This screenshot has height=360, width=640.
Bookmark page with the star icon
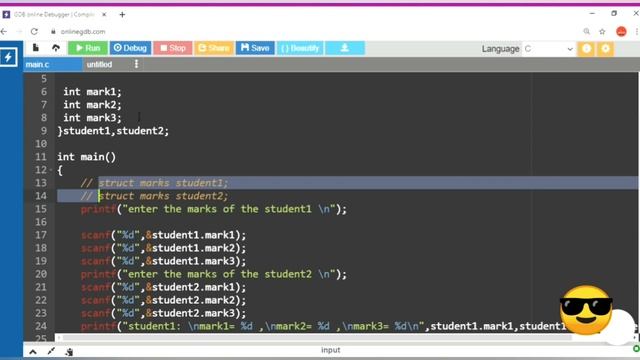click(x=602, y=31)
